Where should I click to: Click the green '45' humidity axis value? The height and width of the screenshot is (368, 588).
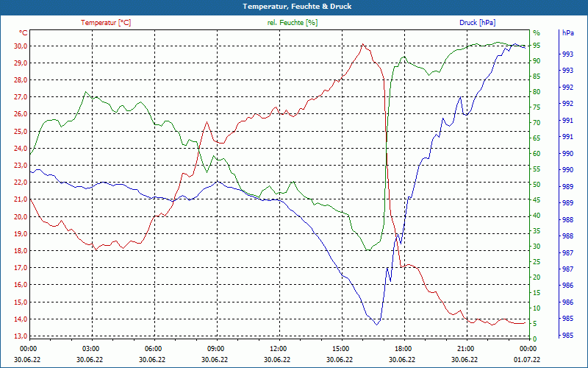coord(537,200)
